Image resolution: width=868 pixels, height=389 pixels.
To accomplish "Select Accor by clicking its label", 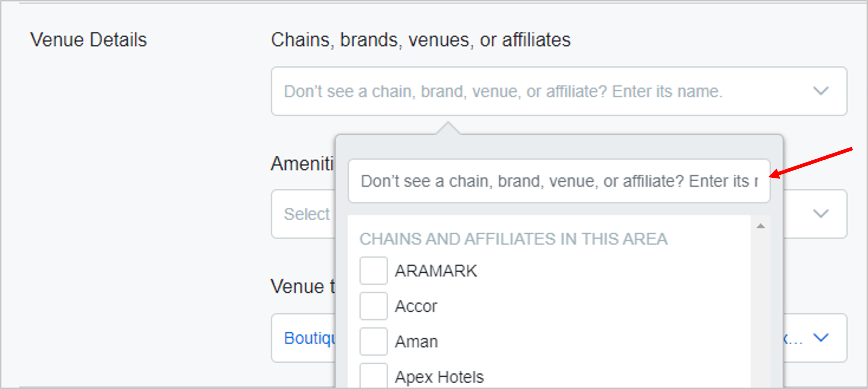I will pos(416,307).
